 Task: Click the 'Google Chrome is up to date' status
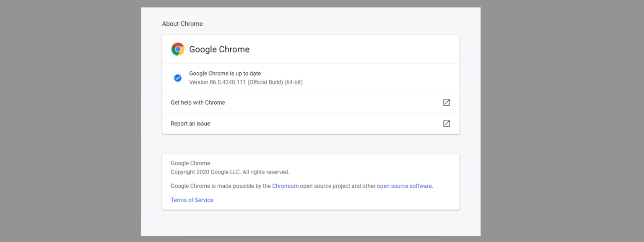(225, 74)
